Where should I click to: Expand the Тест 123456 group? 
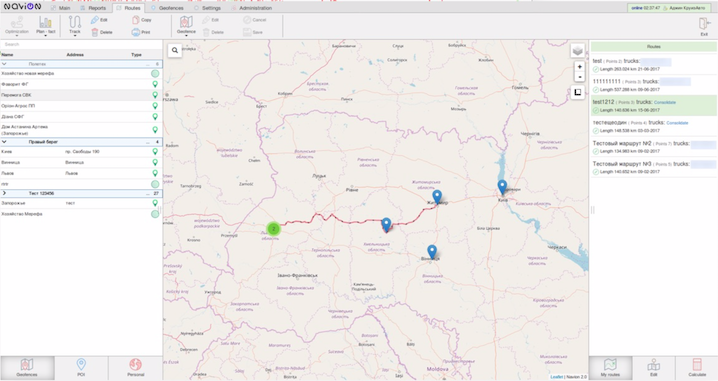click(4, 193)
